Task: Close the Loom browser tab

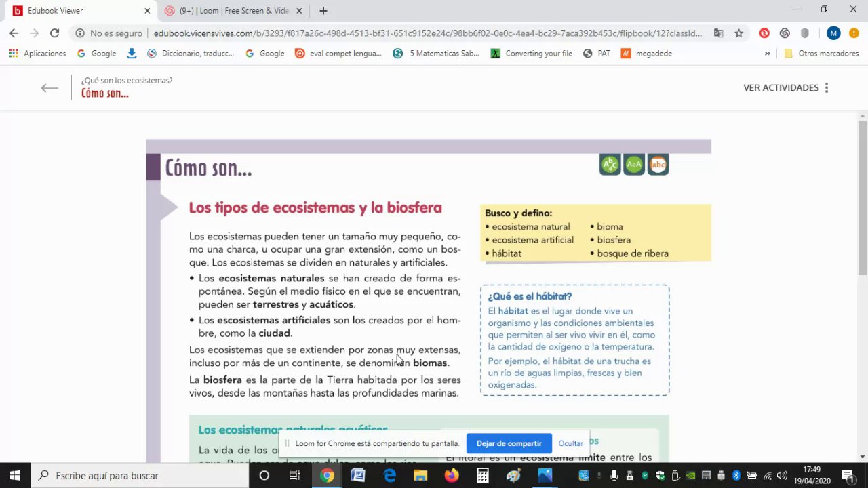Action: (300, 11)
